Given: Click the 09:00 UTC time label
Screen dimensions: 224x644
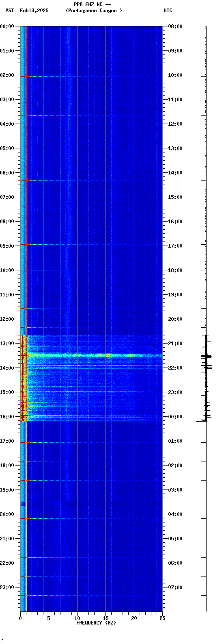Looking at the screenshot, I should [175, 51].
